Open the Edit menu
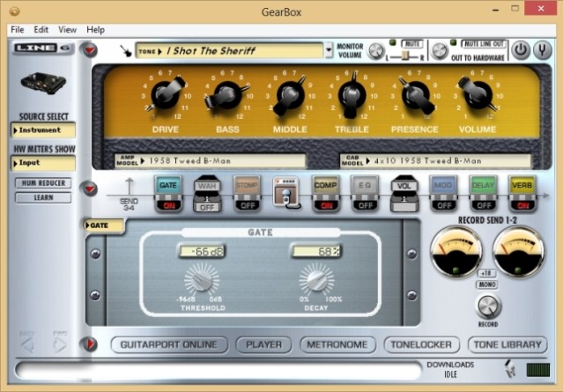Screen dimensions: 563x392 click(x=41, y=29)
